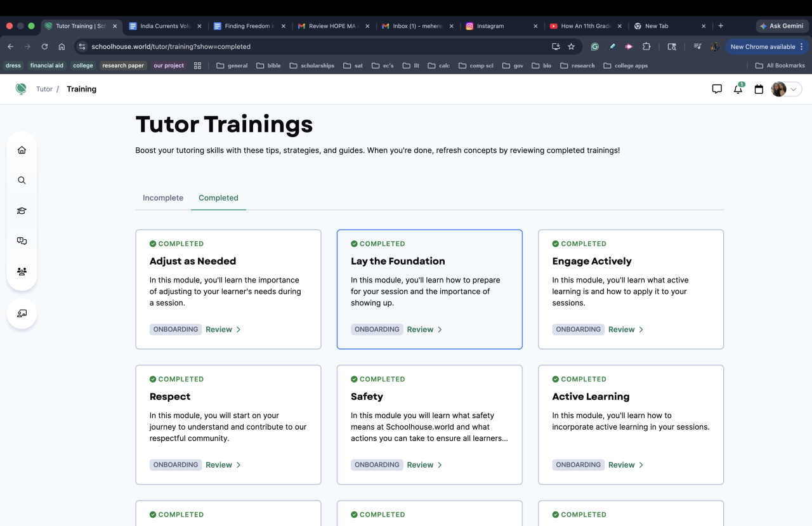Click the Schoolhouse logo in header
Screen dimensions: 812x526
coord(21,89)
